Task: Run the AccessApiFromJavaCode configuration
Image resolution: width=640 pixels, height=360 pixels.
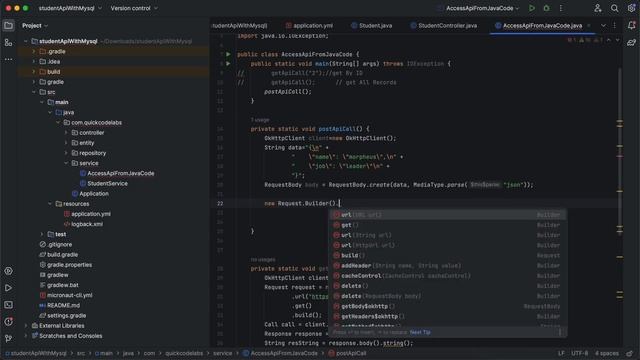Action: pos(531,8)
